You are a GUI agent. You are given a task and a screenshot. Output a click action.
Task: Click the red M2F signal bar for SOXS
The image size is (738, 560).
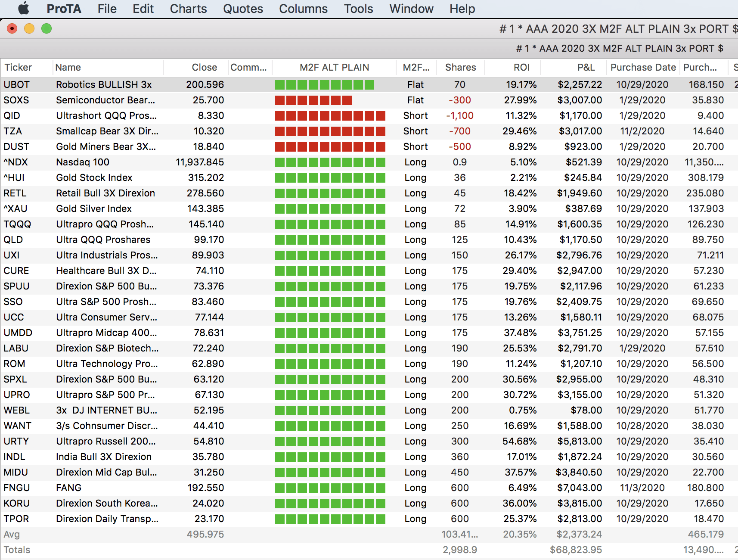tap(313, 100)
